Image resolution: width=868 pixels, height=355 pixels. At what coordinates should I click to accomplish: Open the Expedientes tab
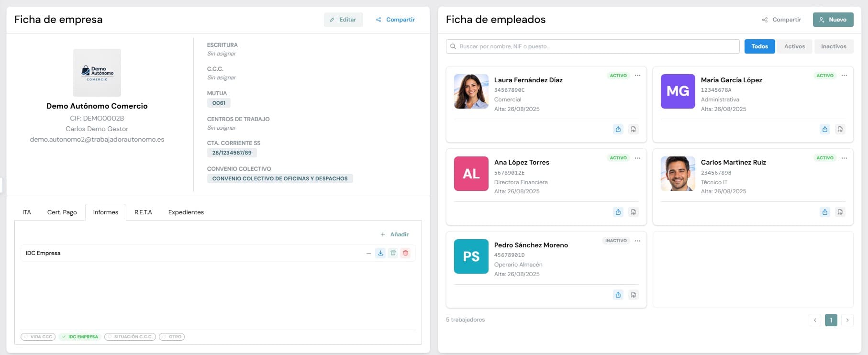[186, 212]
